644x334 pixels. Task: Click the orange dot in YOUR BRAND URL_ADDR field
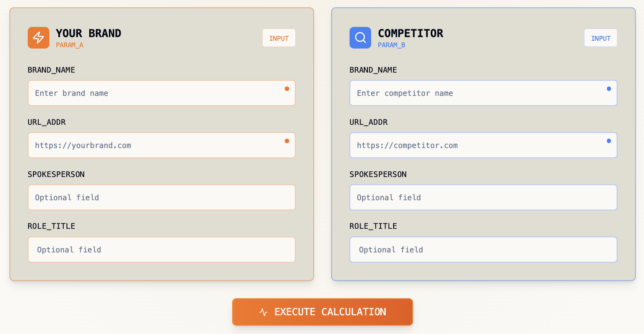click(x=287, y=140)
